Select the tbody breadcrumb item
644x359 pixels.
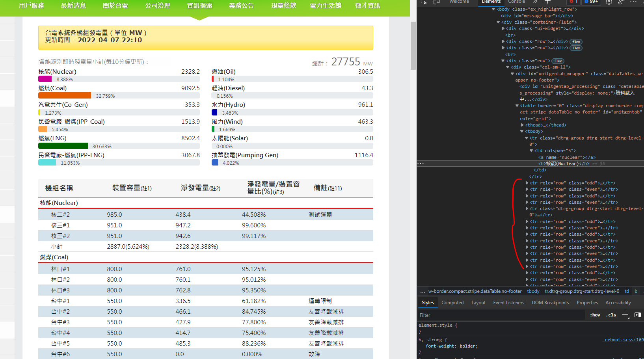[533, 292]
